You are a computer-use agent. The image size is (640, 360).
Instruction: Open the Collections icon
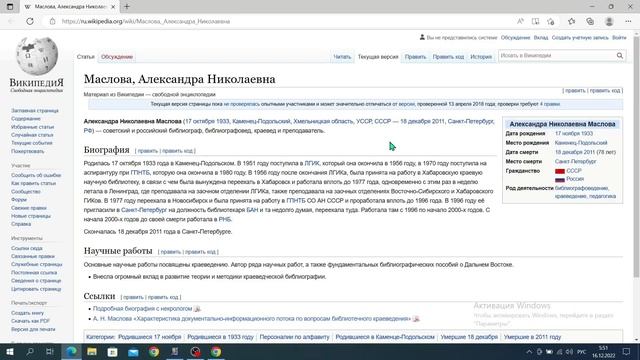pyautogui.click(x=590, y=21)
